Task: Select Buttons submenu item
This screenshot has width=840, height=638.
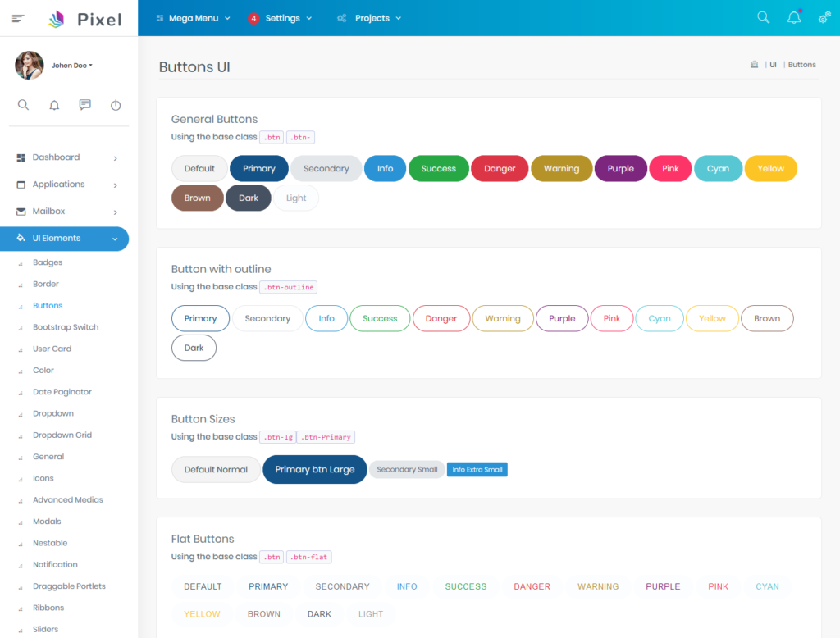Action: (47, 305)
